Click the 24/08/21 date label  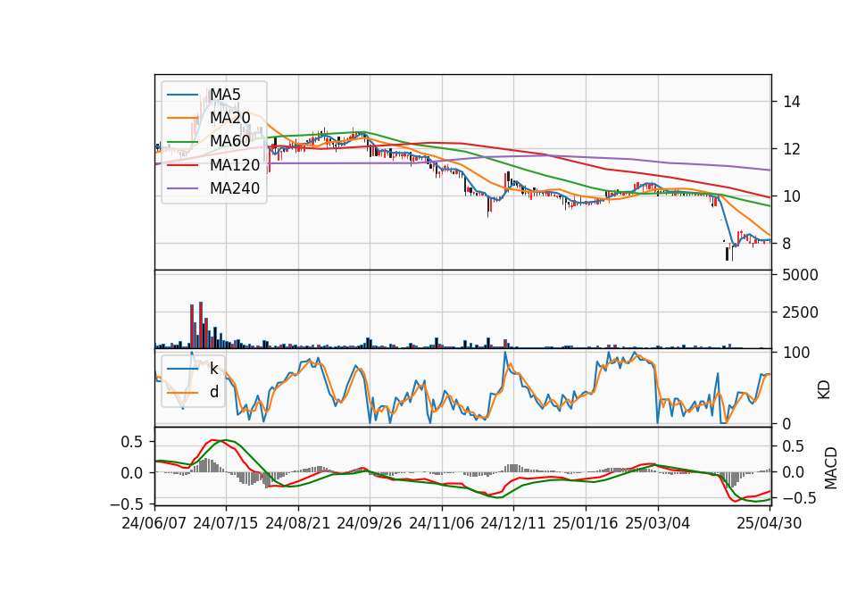298,523
